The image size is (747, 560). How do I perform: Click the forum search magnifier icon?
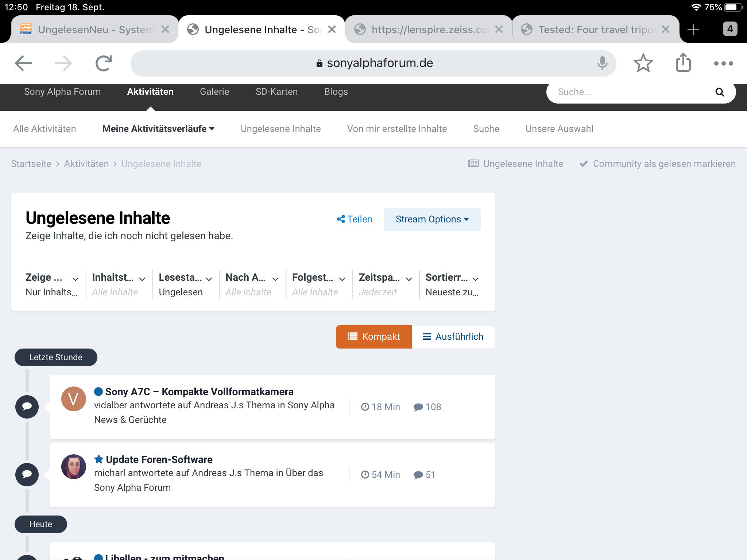tap(720, 92)
